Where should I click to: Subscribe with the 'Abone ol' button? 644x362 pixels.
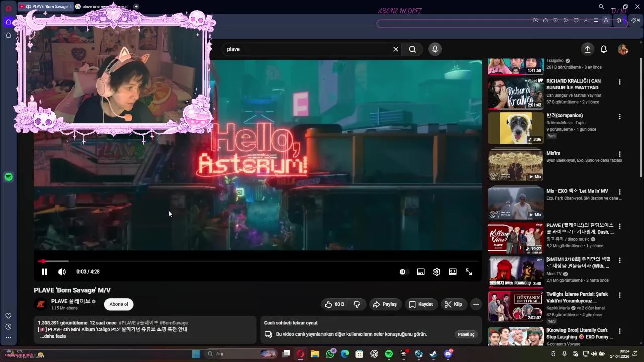coord(119,304)
